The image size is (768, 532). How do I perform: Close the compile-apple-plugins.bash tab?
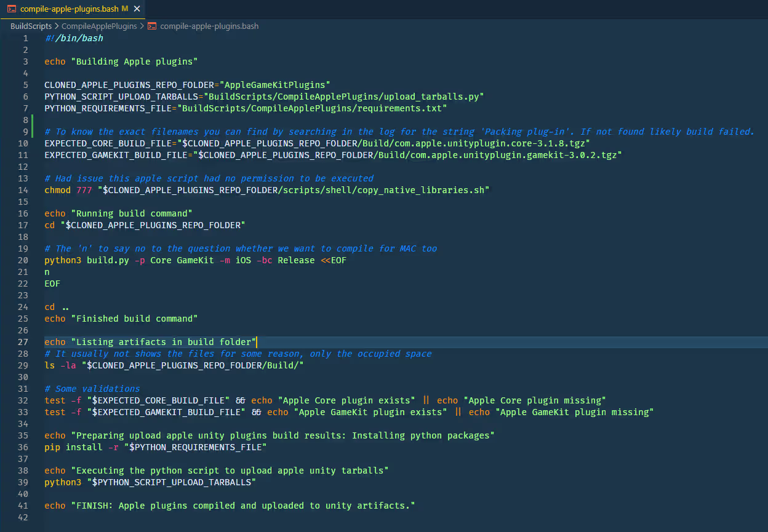[137, 9]
